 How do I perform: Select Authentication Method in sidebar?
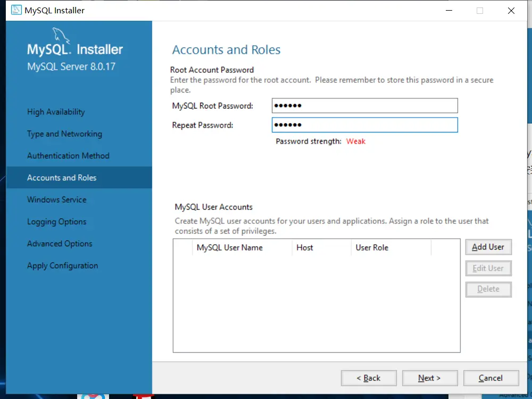coord(68,156)
